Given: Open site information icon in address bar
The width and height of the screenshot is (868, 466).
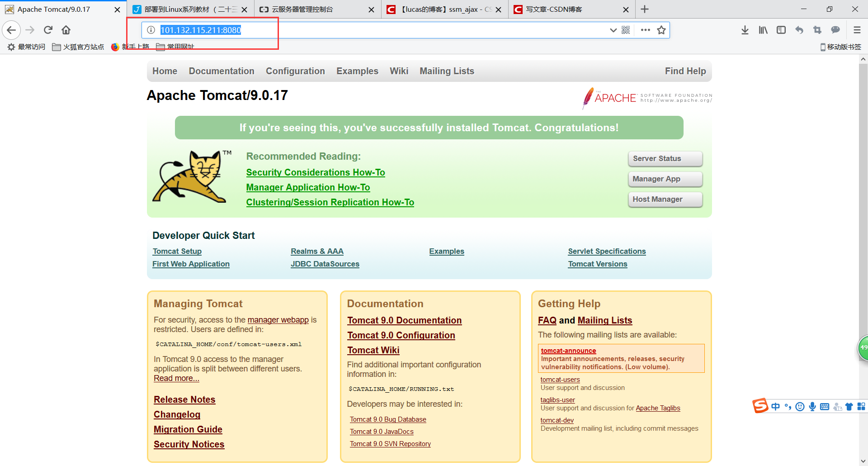Looking at the screenshot, I should click(x=151, y=30).
